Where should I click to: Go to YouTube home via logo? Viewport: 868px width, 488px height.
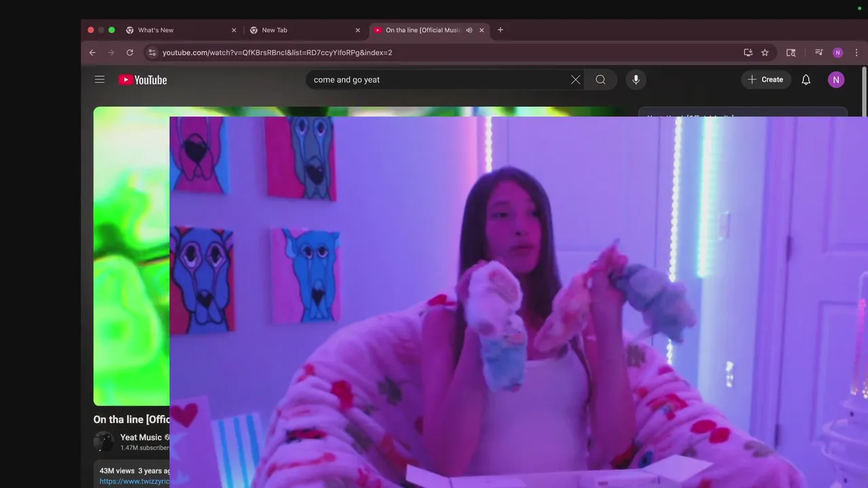click(142, 79)
